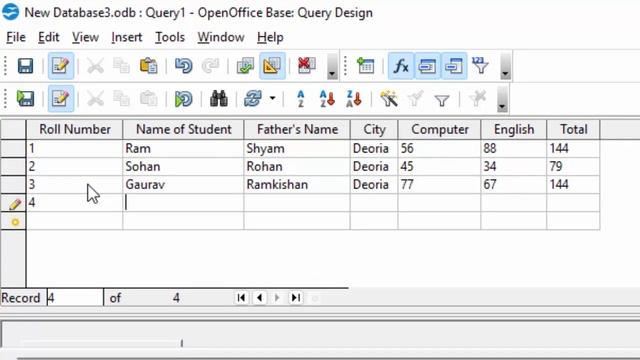The height and width of the screenshot is (360, 640).
Task: Open the File menu
Action: (16, 37)
